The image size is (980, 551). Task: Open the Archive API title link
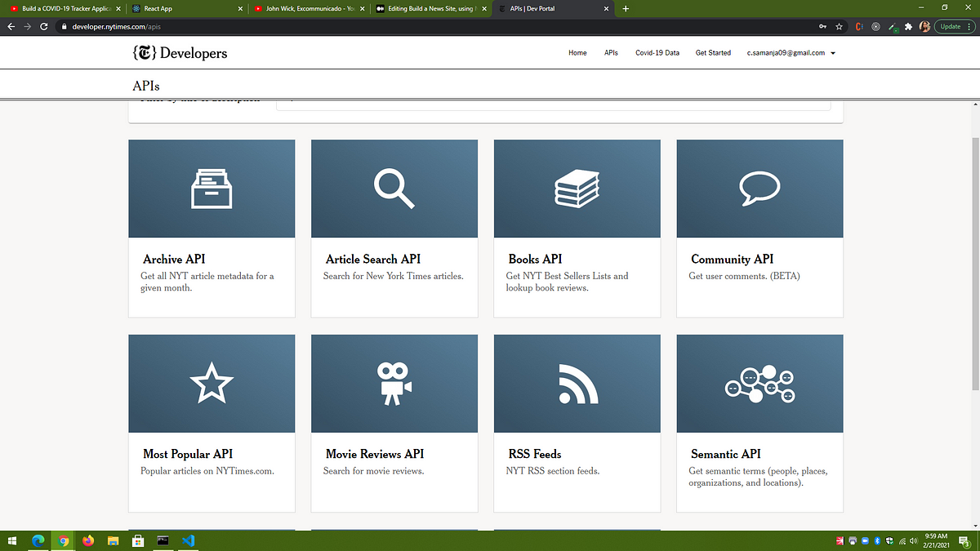pyautogui.click(x=174, y=259)
